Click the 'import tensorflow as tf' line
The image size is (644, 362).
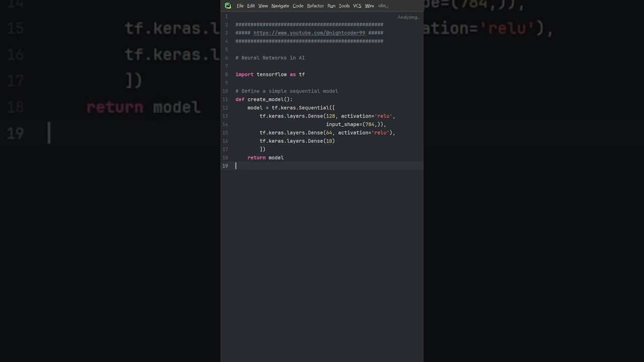[270, 74]
